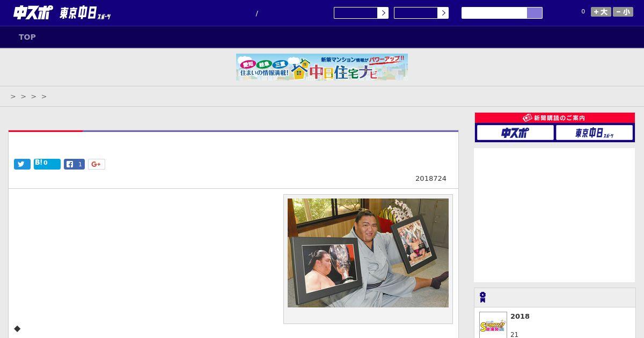The height and width of the screenshot is (338, 644).
Task: Open the 中日住宅ナビ banner ad
Action: (322, 67)
